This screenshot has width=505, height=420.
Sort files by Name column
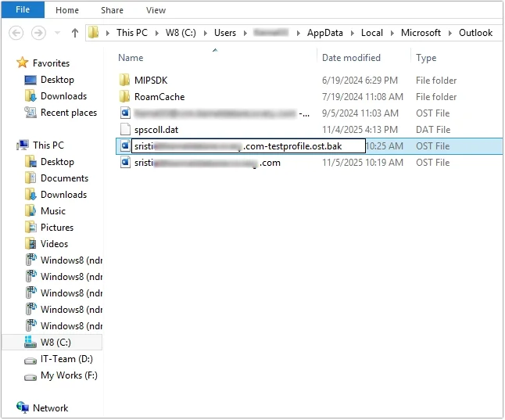pyautogui.click(x=131, y=58)
